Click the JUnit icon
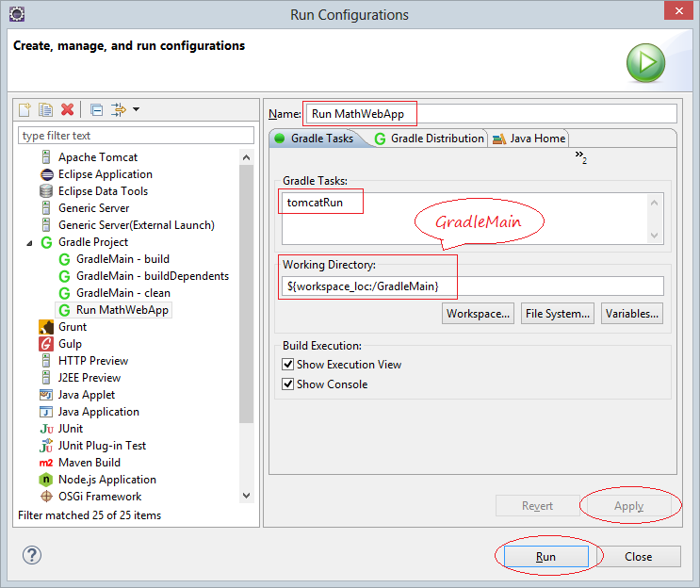The height and width of the screenshot is (588, 700). click(x=46, y=429)
